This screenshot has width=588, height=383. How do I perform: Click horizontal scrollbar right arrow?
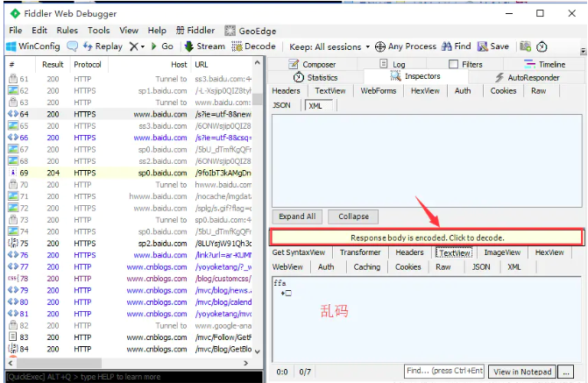(x=246, y=363)
